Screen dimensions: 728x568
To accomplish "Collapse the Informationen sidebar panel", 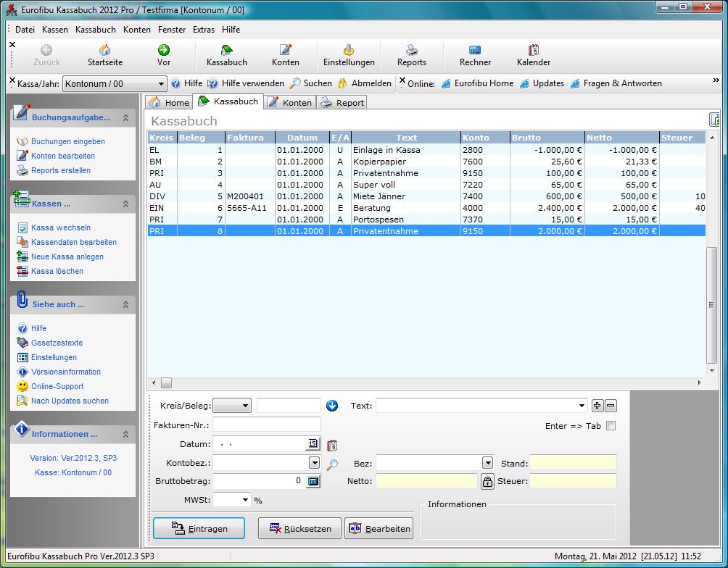I will coord(125,435).
